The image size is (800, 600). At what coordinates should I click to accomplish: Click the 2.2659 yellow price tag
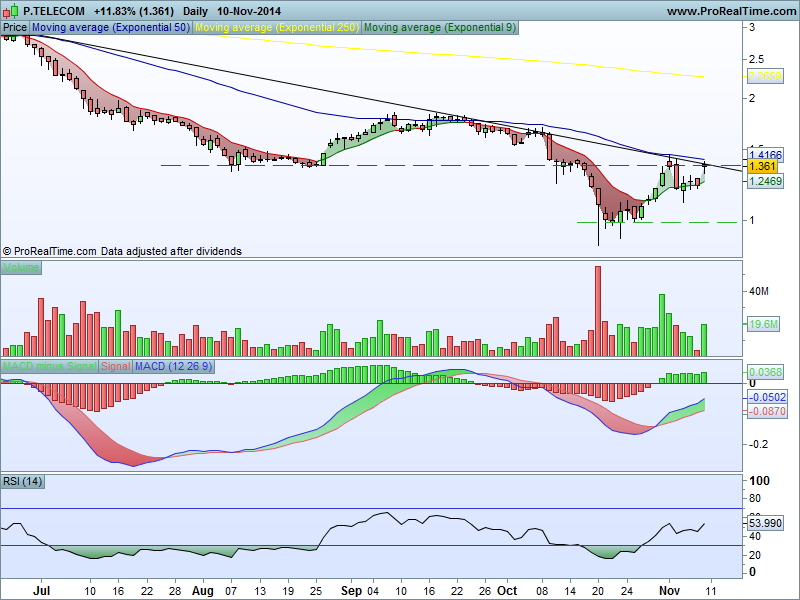point(765,76)
